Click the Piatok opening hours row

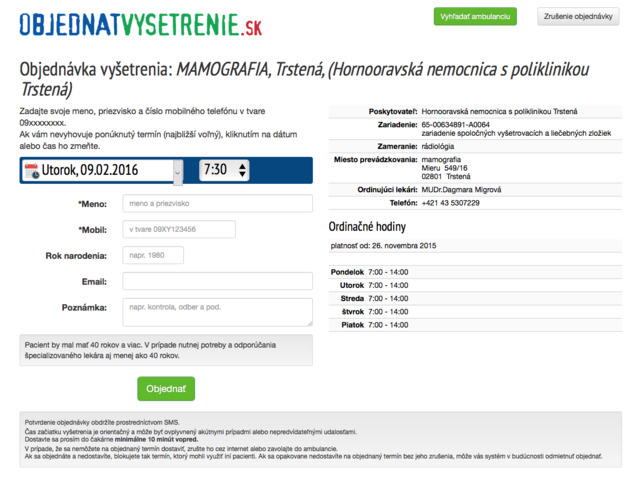tap(475, 325)
